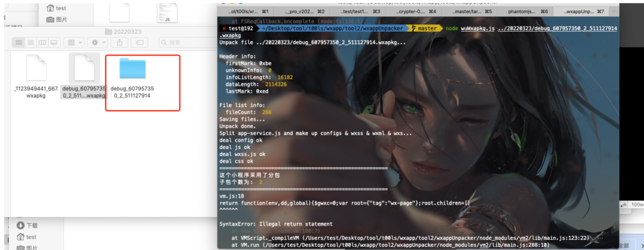Click the 'unknownInfo: 0' line
The height and width of the screenshot is (250, 644).
click(x=249, y=70)
